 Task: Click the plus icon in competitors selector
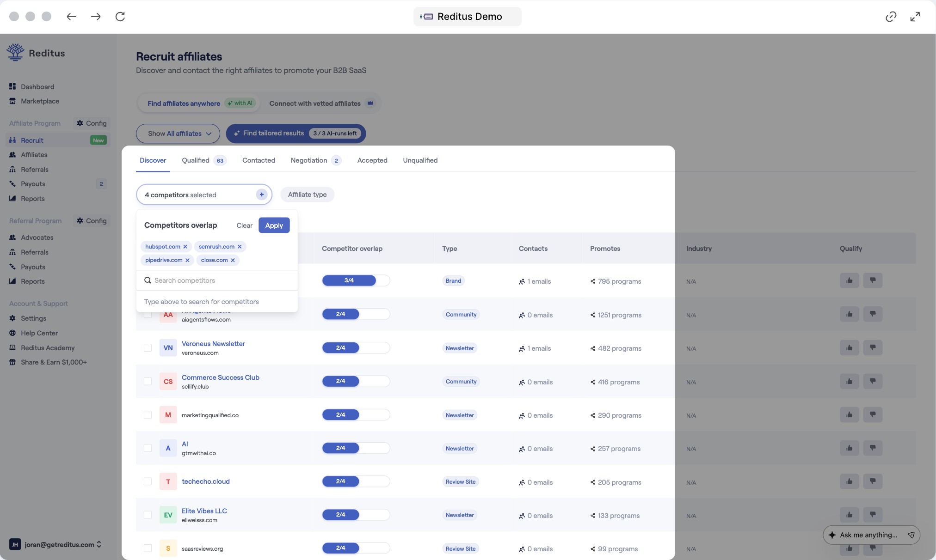(262, 195)
